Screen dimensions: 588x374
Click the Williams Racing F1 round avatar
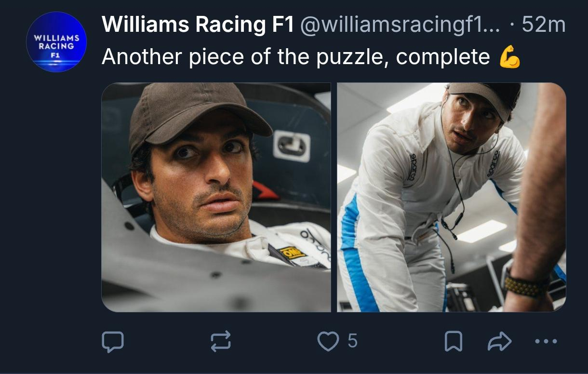point(56,42)
